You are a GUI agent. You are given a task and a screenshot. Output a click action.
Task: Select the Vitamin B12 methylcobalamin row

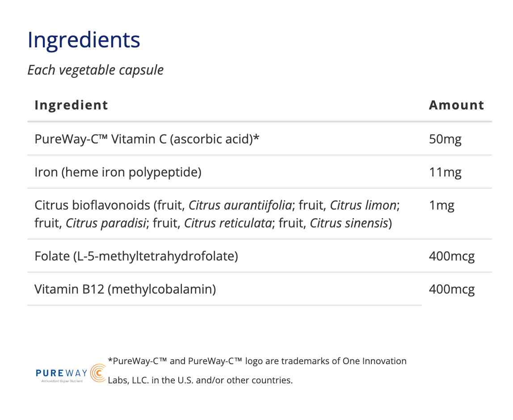click(260, 289)
